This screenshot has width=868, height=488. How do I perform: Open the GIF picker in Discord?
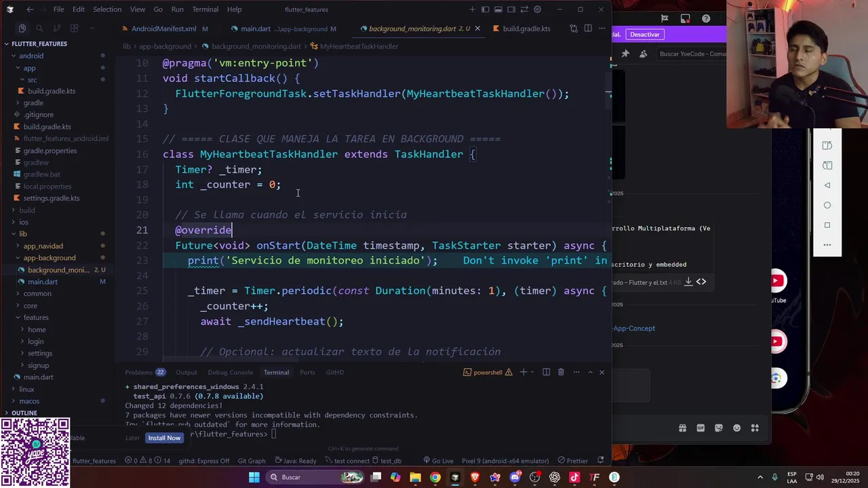(x=701, y=428)
